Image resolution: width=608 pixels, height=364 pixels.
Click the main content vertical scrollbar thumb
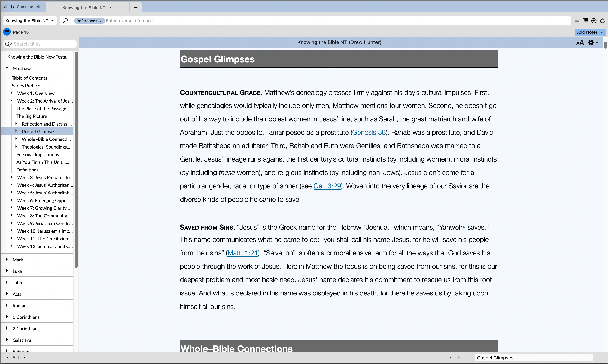coord(605,45)
